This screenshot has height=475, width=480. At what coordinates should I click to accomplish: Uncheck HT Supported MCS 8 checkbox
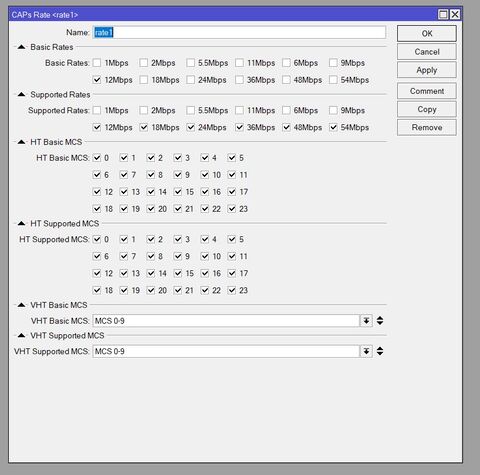click(151, 256)
